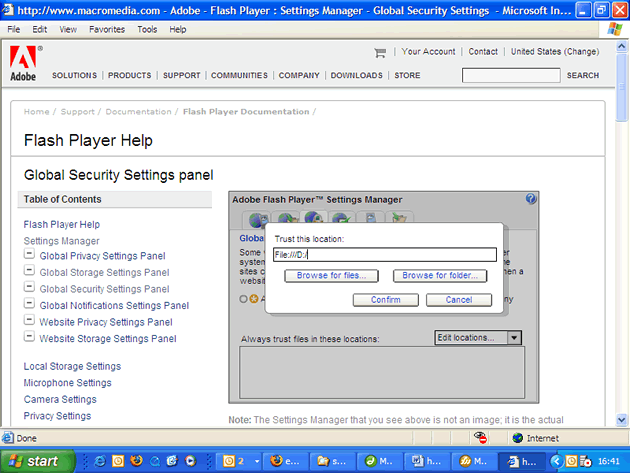This screenshot has height=473, width=630.
Task: Open the Global Privacy Settings tab icon
Action: 257,220
